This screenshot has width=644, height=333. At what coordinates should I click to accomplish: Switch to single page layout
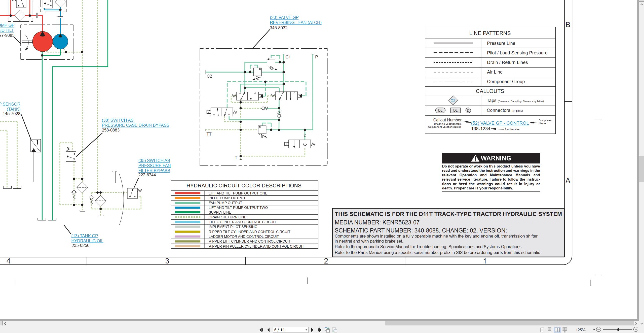(542, 330)
